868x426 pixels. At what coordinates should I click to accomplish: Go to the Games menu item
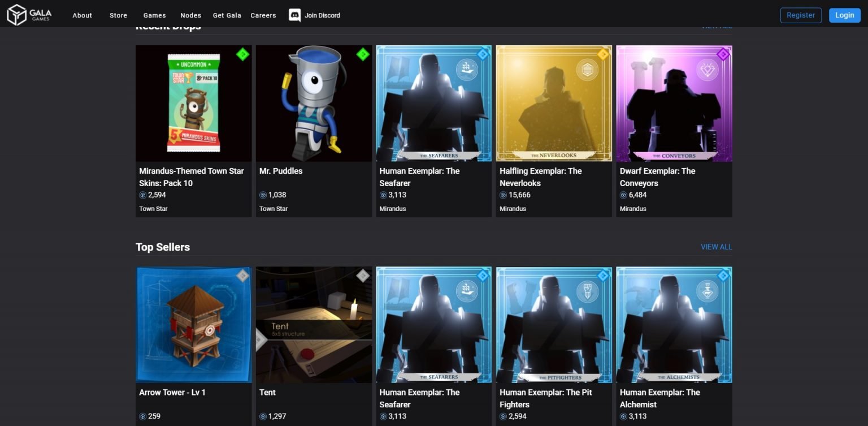[x=154, y=15]
